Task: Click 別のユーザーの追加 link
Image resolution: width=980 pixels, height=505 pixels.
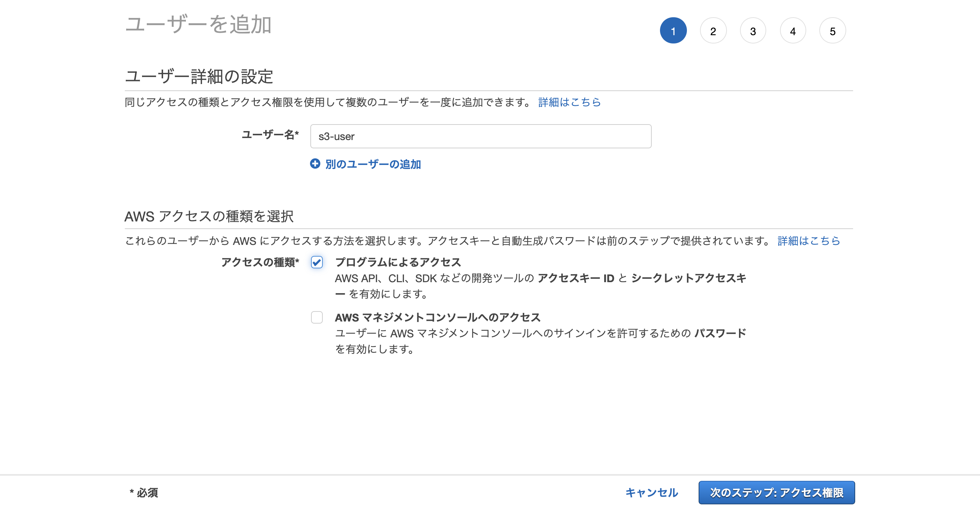Action: 373,164
